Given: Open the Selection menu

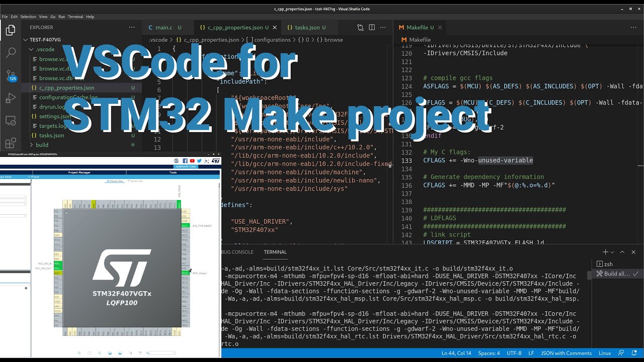Looking at the screenshot, I should 28,17.
